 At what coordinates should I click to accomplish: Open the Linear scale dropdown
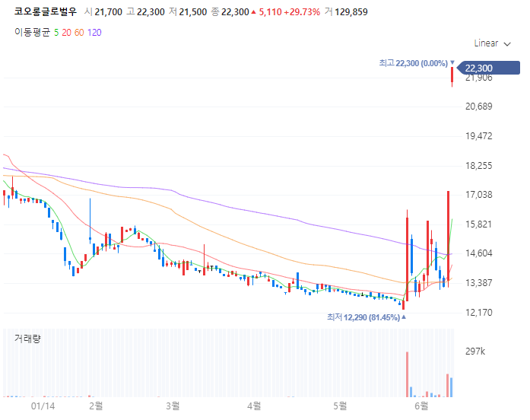click(x=492, y=43)
